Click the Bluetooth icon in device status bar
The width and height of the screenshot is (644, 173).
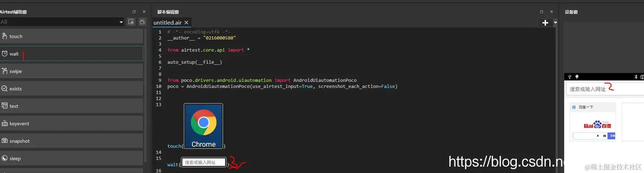pos(636,77)
